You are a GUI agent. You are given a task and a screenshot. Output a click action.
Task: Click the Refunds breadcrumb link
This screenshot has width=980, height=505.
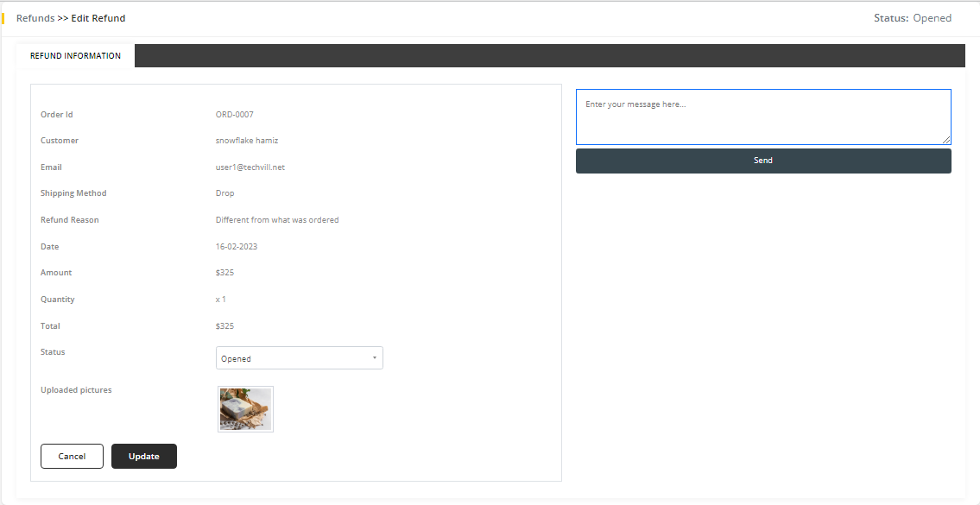(x=35, y=18)
